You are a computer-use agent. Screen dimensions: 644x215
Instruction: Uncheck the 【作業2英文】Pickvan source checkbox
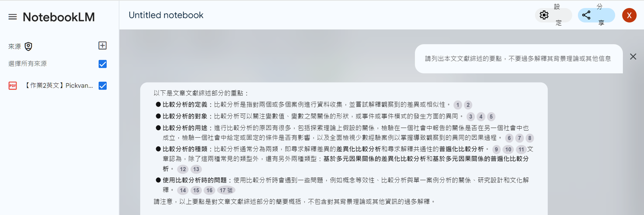point(103,86)
